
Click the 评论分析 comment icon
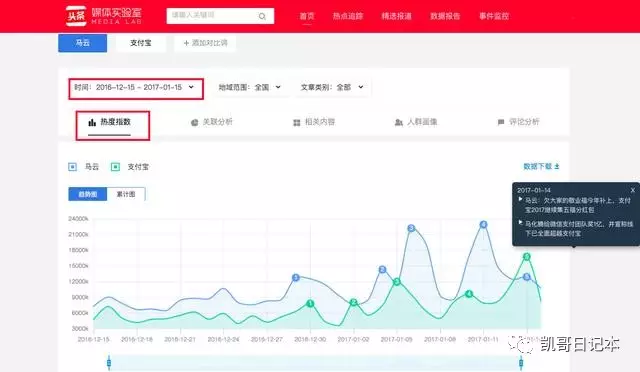click(501, 122)
